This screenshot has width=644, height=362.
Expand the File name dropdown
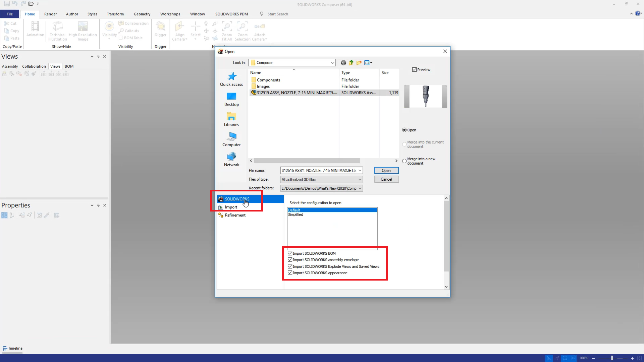(360, 171)
